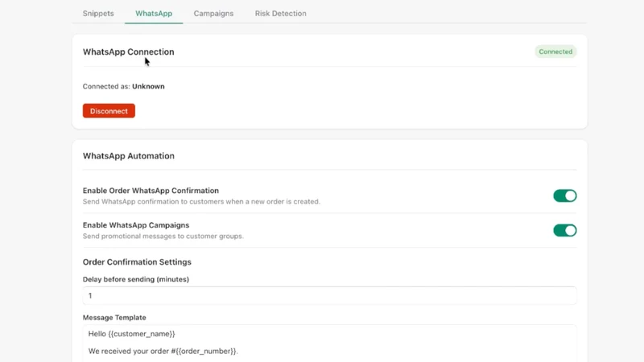Click the red Disconnect button
This screenshot has width=644, height=362.
pyautogui.click(x=109, y=111)
